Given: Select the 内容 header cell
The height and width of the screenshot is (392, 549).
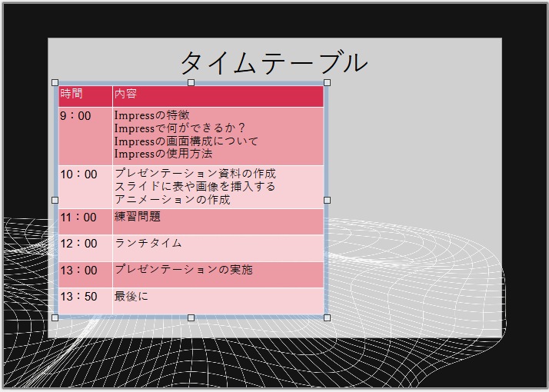Looking at the screenshot, I should [218, 96].
